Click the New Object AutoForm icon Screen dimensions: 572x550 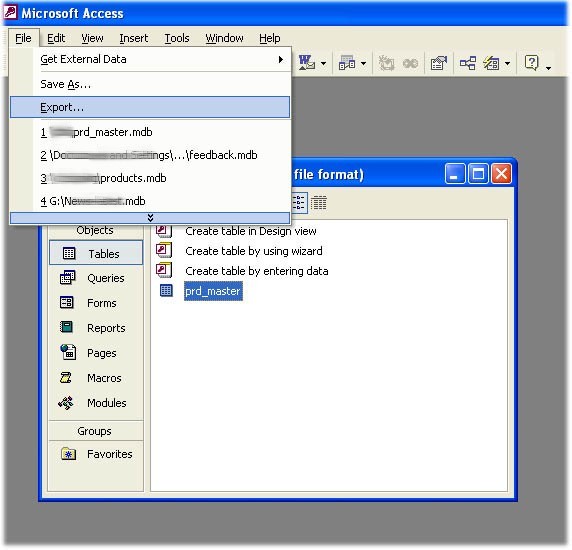(x=491, y=63)
